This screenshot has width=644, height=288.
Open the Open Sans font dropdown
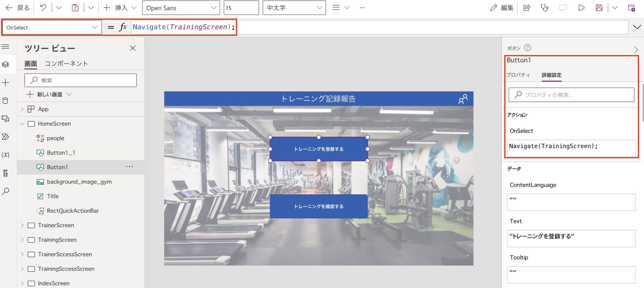coord(181,8)
